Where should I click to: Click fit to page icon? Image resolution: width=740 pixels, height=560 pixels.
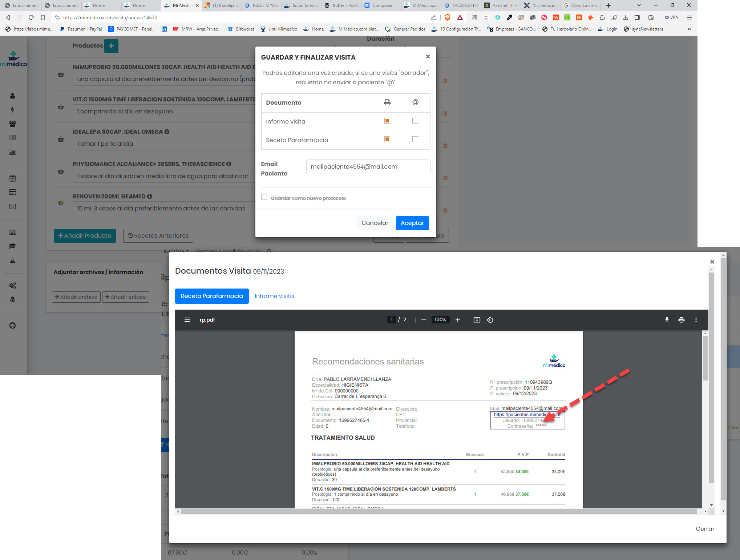(477, 320)
